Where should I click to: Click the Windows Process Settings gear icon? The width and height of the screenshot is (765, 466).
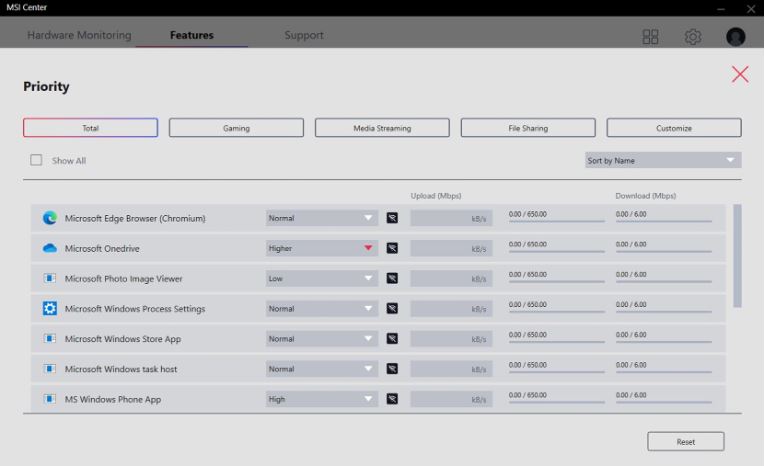tap(50, 308)
